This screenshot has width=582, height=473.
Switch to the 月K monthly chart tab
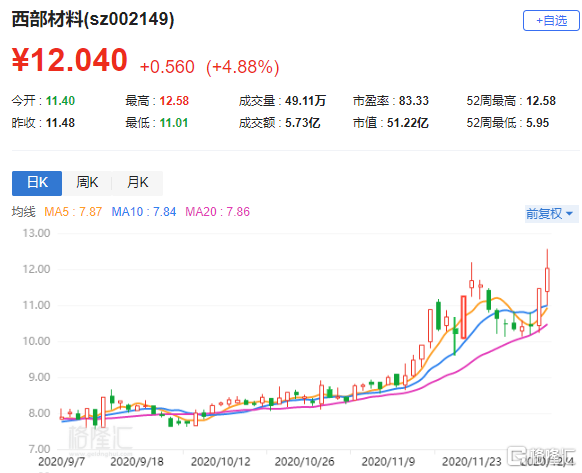pos(137,183)
